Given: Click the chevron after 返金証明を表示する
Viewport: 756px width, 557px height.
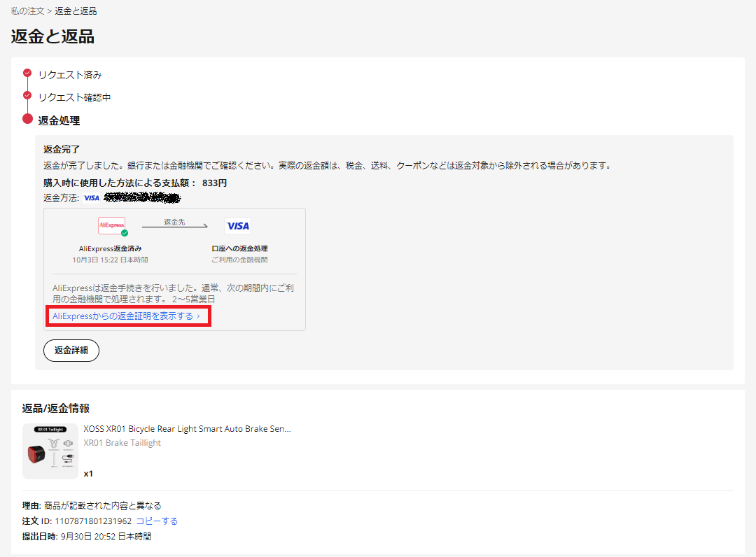Looking at the screenshot, I should 199,317.
